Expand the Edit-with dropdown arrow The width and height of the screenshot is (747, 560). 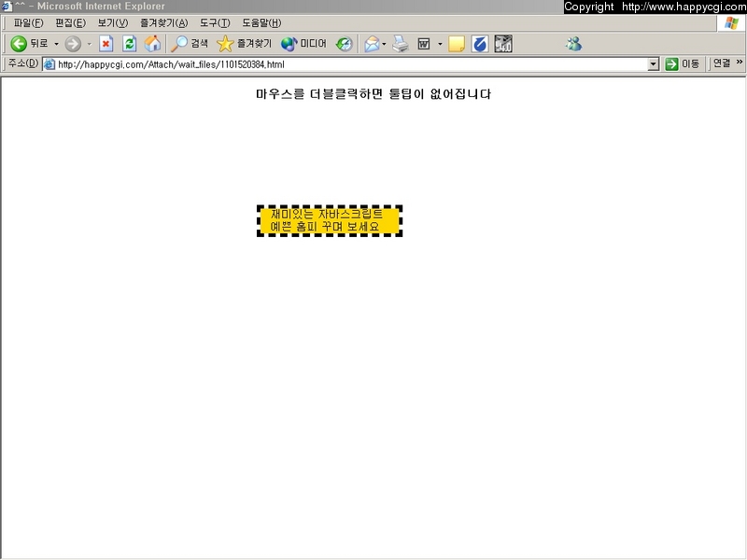tap(440, 44)
